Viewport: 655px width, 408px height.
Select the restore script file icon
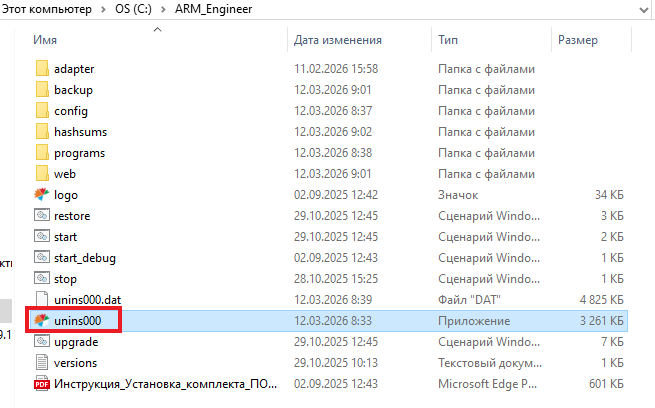41,216
